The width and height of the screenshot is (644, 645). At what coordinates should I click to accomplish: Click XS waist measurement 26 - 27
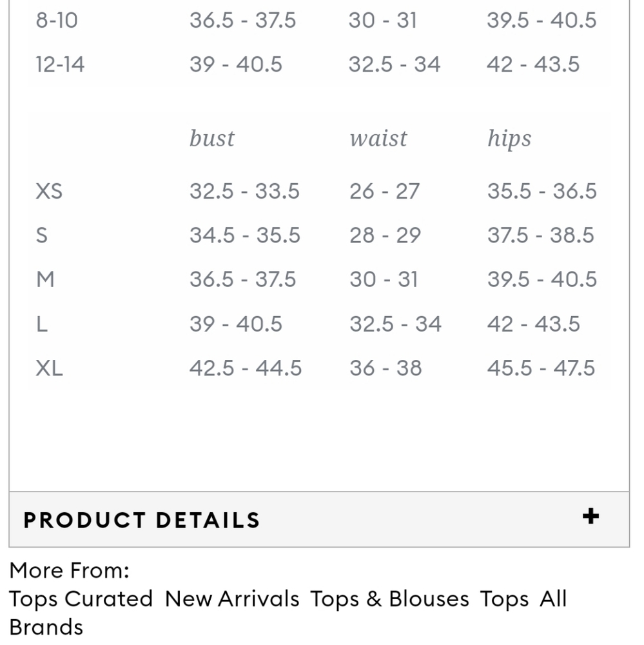coord(384,192)
